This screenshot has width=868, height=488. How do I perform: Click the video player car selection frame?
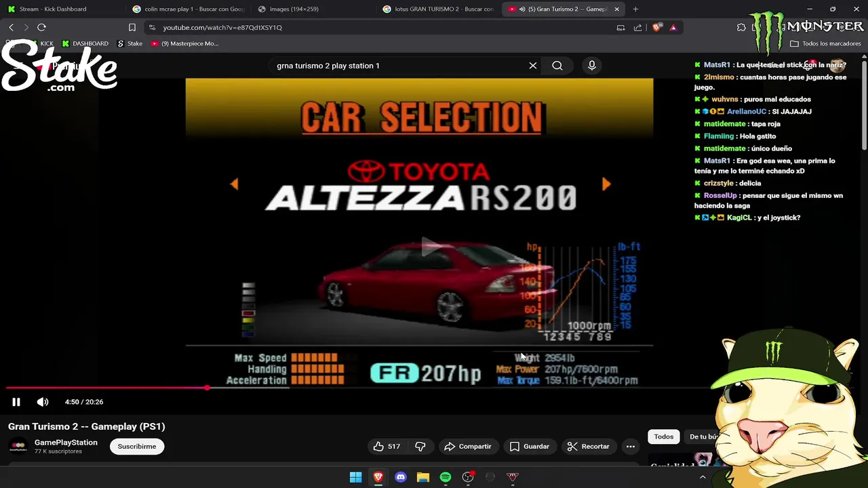coord(419,232)
